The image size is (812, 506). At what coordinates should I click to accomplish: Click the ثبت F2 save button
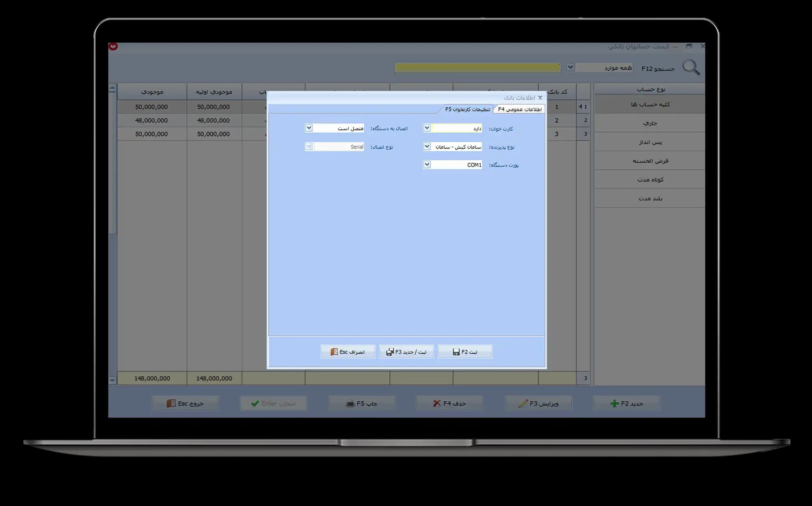(x=465, y=352)
